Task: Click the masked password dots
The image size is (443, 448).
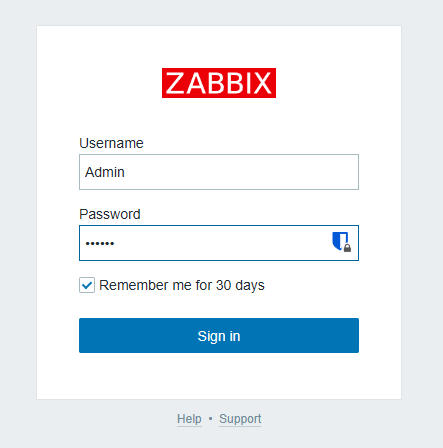Action: tap(100, 244)
